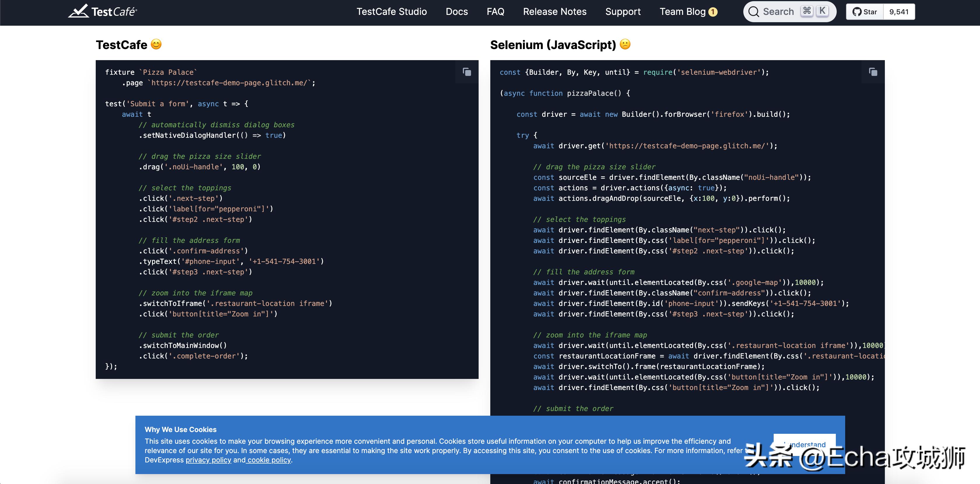Image resolution: width=980 pixels, height=484 pixels.
Task: Click the Team Blog notification badge
Action: point(713,12)
